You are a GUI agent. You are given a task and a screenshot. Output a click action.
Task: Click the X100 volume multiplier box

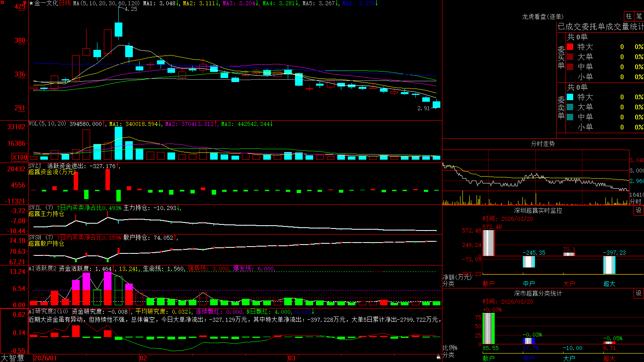(20, 157)
